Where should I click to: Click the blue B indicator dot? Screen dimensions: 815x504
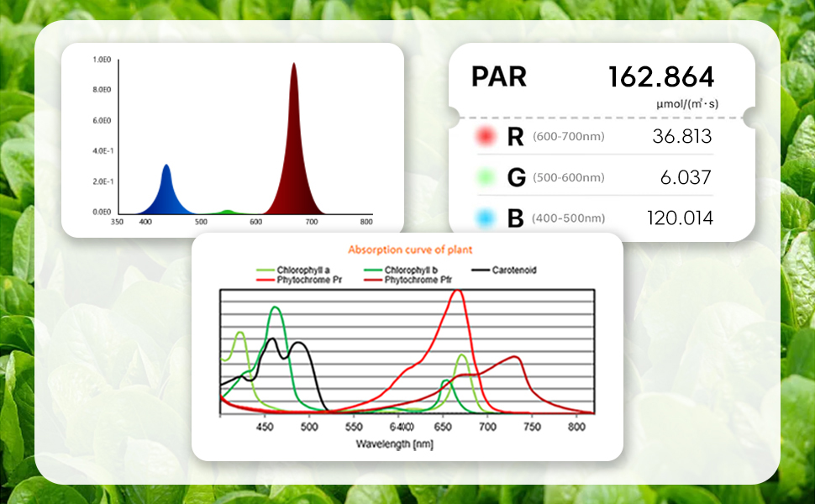tap(486, 218)
